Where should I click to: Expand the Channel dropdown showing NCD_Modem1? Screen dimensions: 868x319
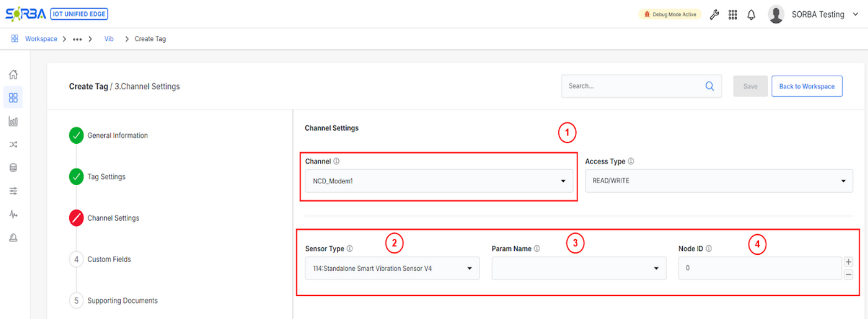coord(439,181)
